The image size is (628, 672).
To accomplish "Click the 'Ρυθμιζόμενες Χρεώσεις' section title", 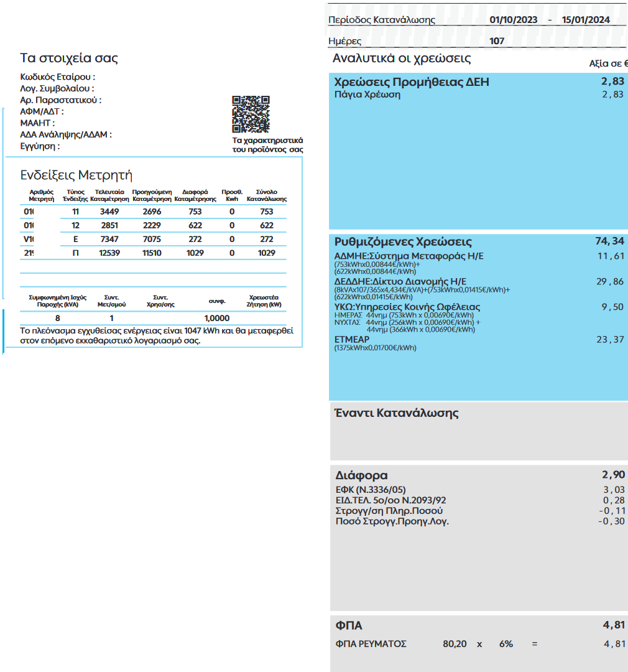I will point(403,241).
